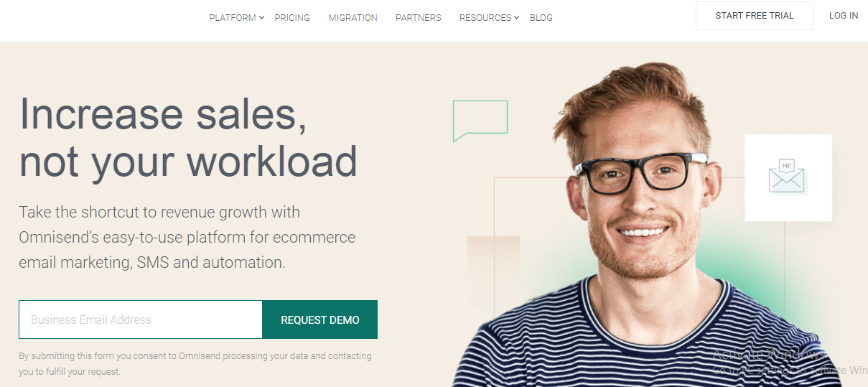Click the pink decorative square graphic
This screenshot has height=387, width=868.
pyautogui.click(x=493, y=273)
